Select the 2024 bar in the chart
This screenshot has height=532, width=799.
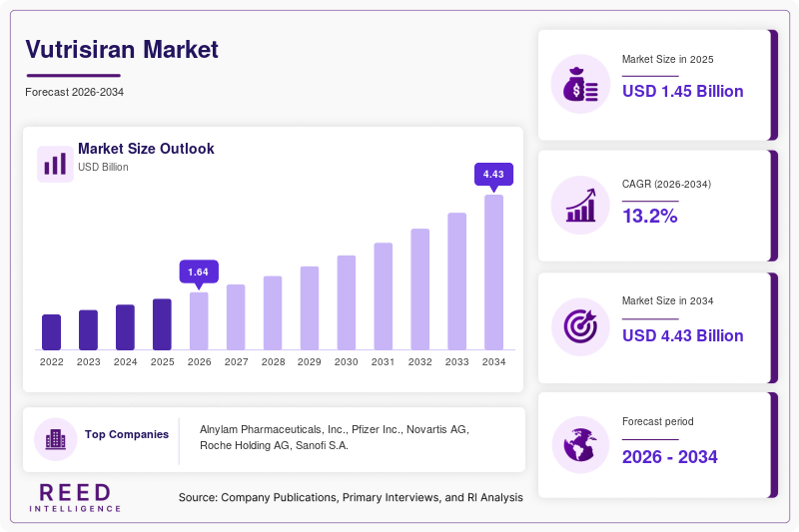pyautogui.click(x=126, y=327)
